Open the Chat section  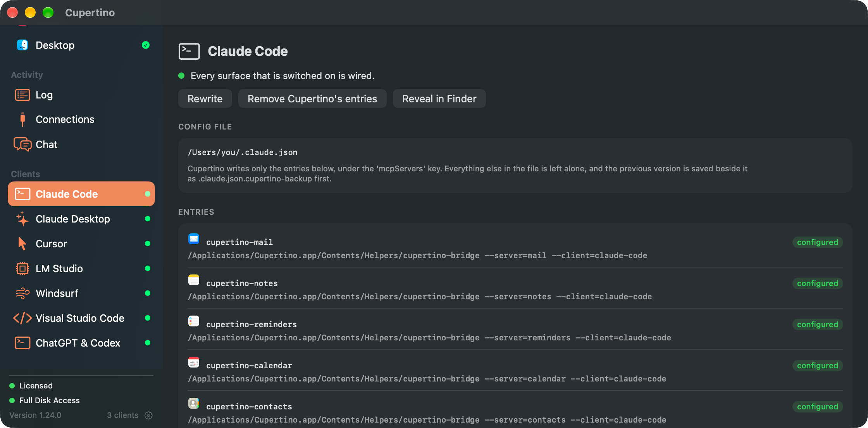[x=81, y=145]
